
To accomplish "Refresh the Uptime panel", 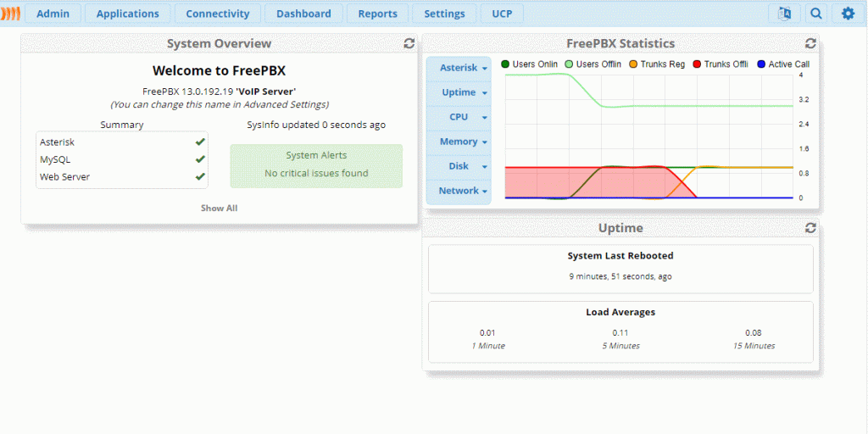I will (x=810, y=228).
